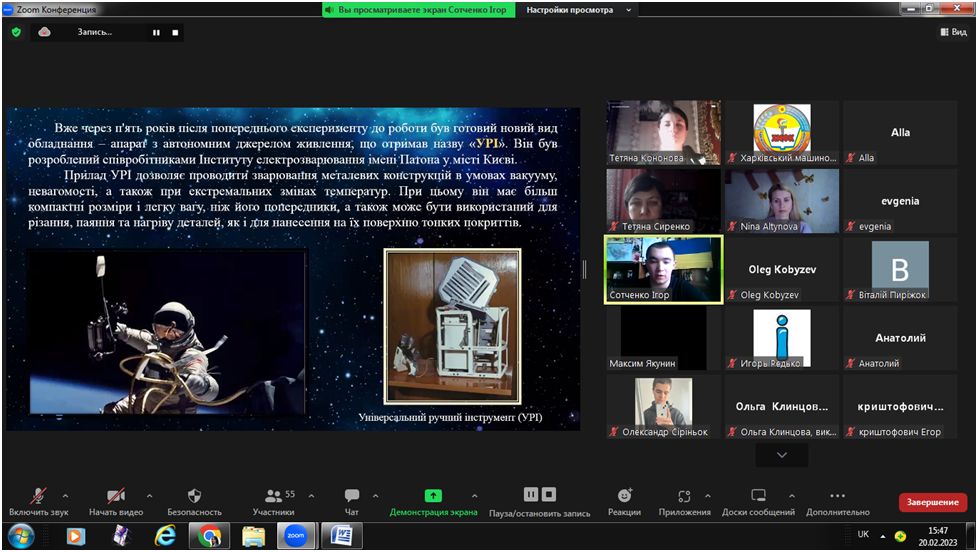Select Oleg Kobyzev participant tile
This screenshot has width=978, height=552.
coord(782,269)
